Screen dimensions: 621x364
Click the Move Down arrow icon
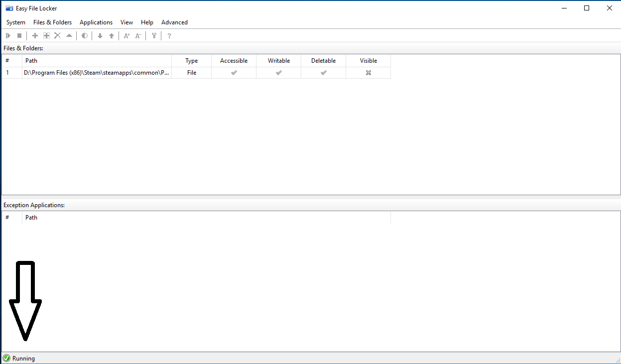pyautogui.click(x=100, y=36)
